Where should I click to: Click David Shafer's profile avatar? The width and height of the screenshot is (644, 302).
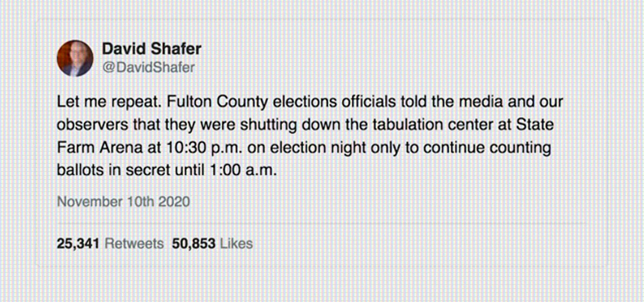pyautogui.click(x=75, y=58)
